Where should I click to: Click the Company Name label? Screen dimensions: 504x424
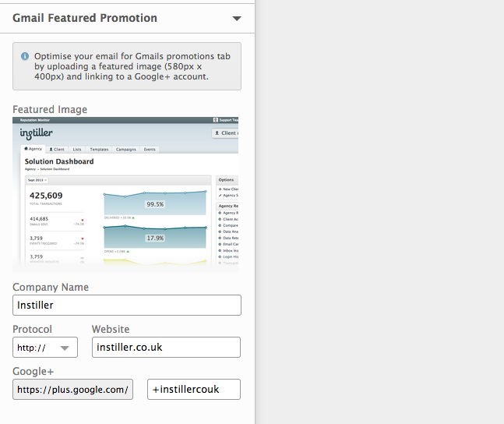[51, 287]
